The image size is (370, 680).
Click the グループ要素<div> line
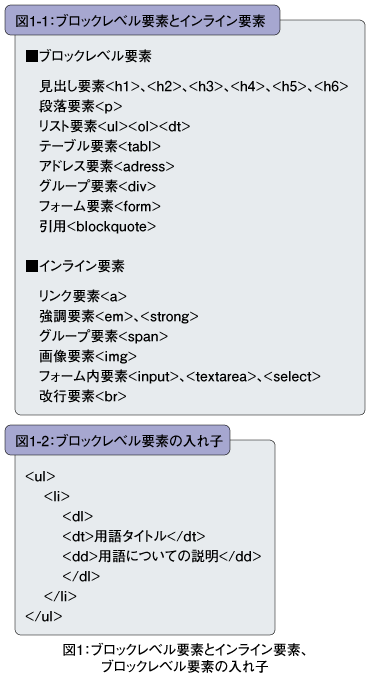point(97,186)
